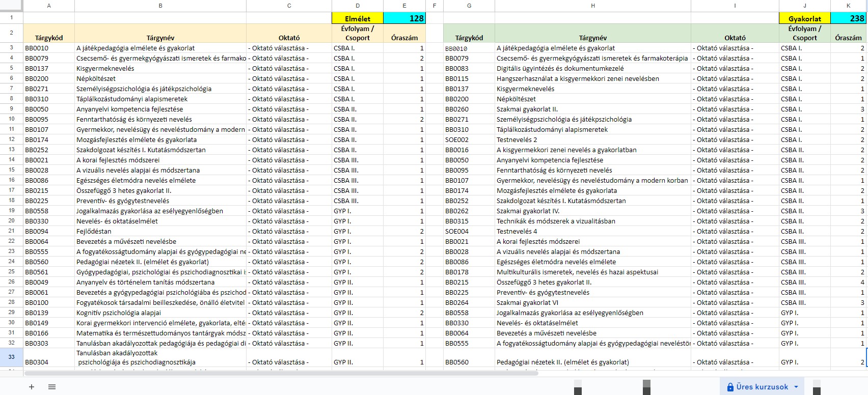Select row 17 header

[x=11, y=190]
